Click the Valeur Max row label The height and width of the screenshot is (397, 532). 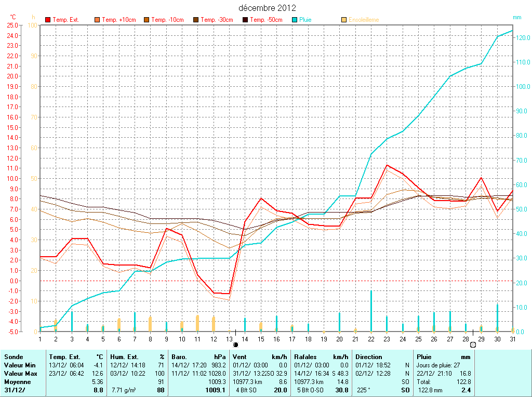(20, 374)
